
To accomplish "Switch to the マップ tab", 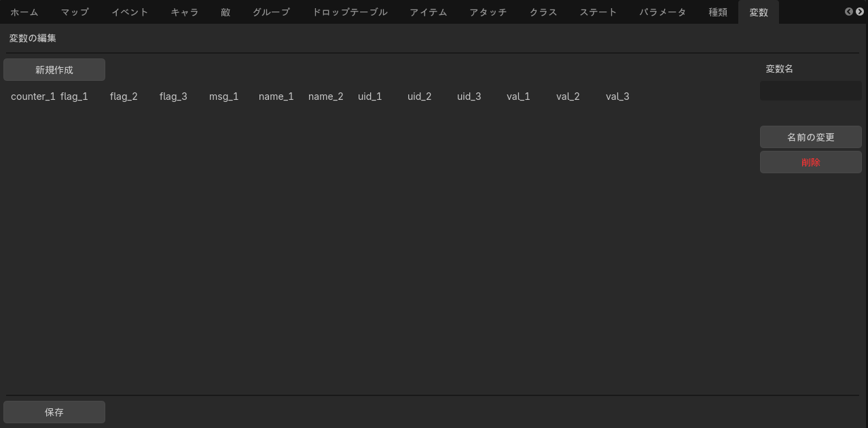I will click(75, 12).
